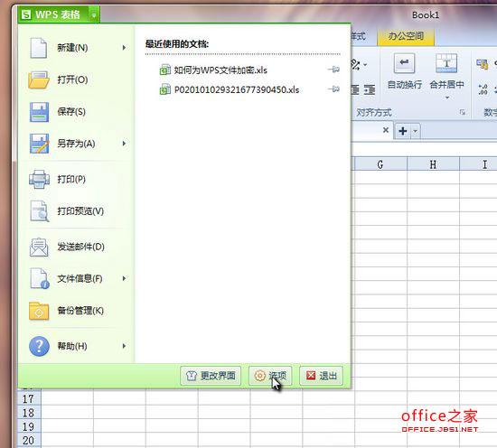Viewport: 497px width, 448px height.
Task: Open a file via the 打开(O) folder icon
Action: click(39, 79)
